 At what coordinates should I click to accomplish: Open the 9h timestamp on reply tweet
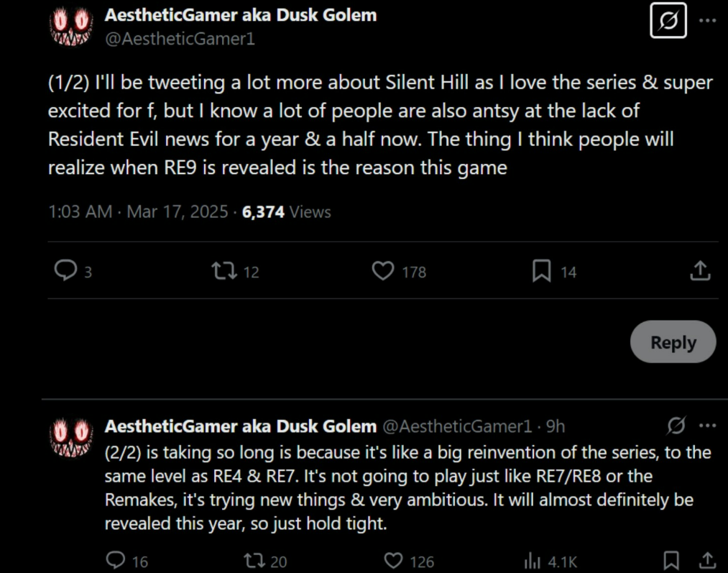pos(556,426)
